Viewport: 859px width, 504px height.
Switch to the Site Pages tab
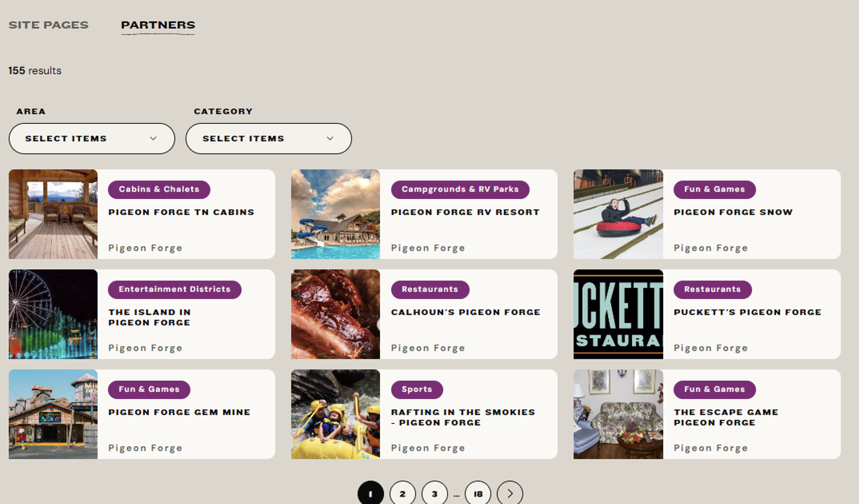(48, 25)
